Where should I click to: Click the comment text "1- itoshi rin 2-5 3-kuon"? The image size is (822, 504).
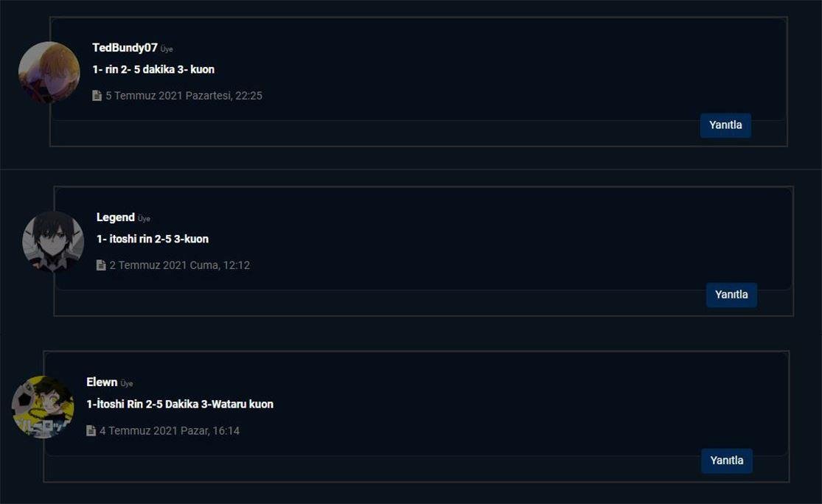point(153,239)
